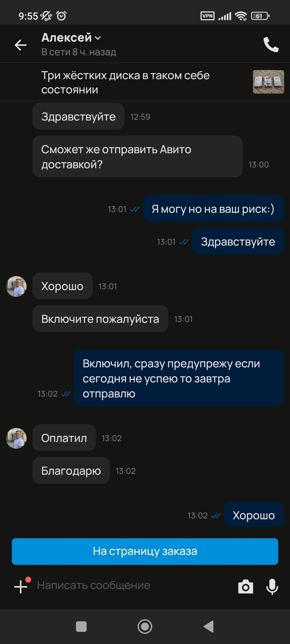The image size is (290, 644).
Task: Open the hard drives listing thumbnail
Action: [268, 82]
